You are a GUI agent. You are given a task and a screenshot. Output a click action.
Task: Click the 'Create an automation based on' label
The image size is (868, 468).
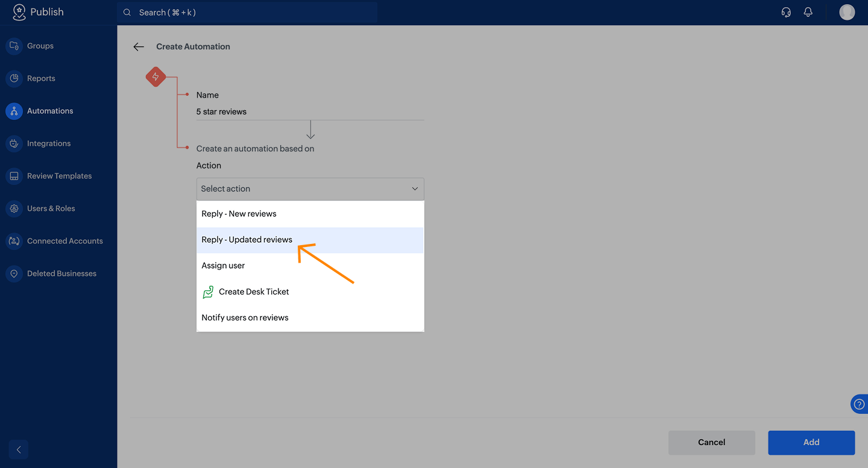(x=256, y=149)
